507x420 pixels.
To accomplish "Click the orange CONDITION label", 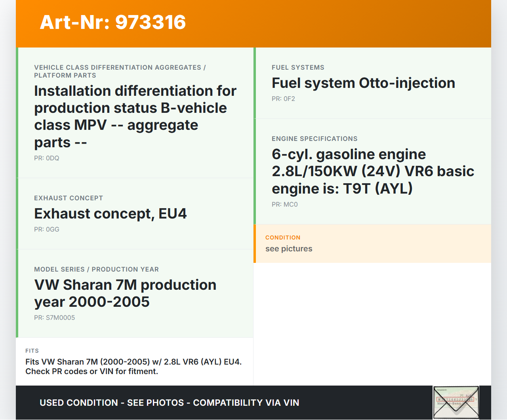I will [x=283, y=238].
